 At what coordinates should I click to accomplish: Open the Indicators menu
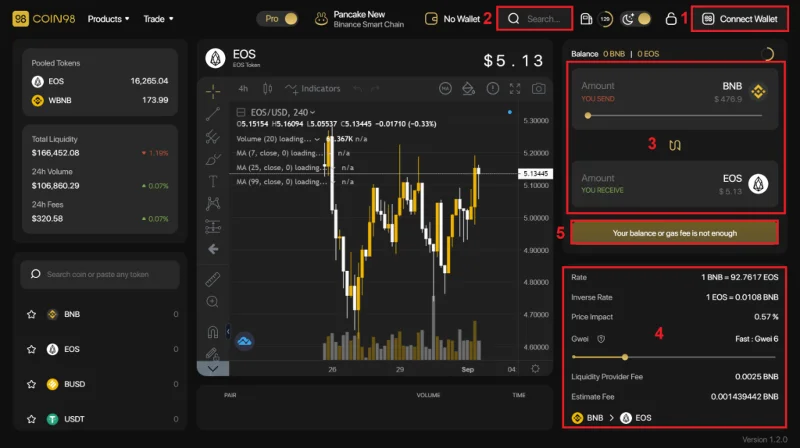coord(313,89)
